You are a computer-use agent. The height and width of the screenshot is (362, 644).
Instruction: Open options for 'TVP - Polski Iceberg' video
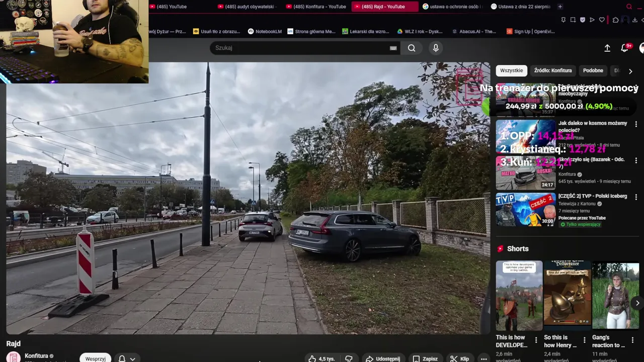pyautogui.click(x=636, y=197)
